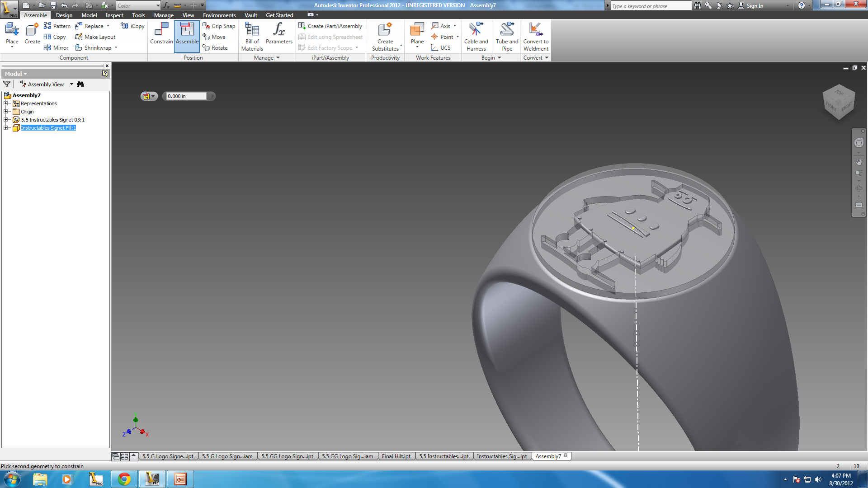Switch to the Design ribbon tab
The image size is (868, 488).
point(64,15)
